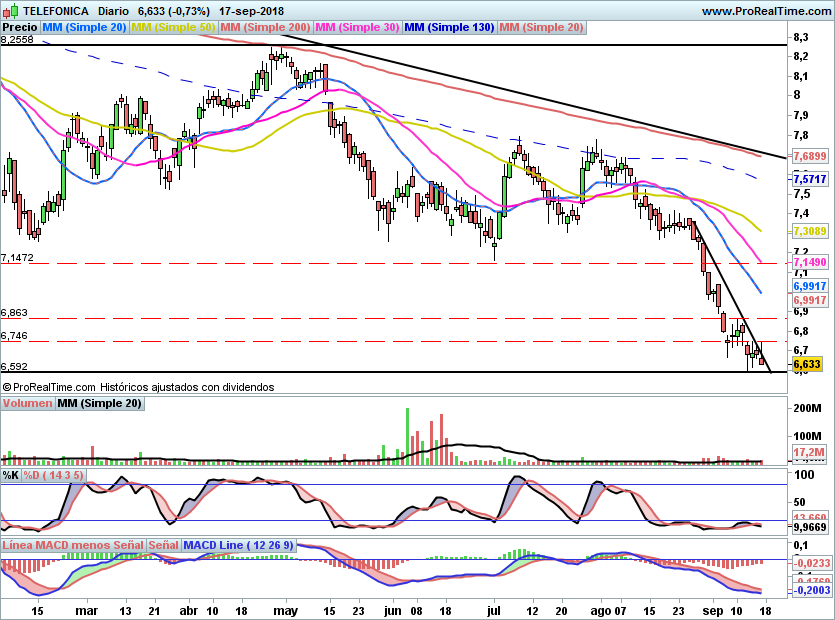835x620 pixels.
Task: Click the magenta 7,1490 value tag
Action: 808,262
